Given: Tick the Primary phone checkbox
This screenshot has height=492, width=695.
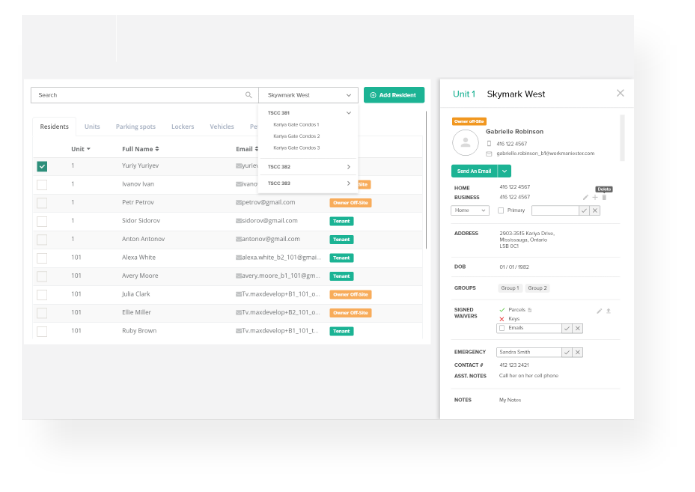Looking at the screenshot, I should (x=501, y=211).
